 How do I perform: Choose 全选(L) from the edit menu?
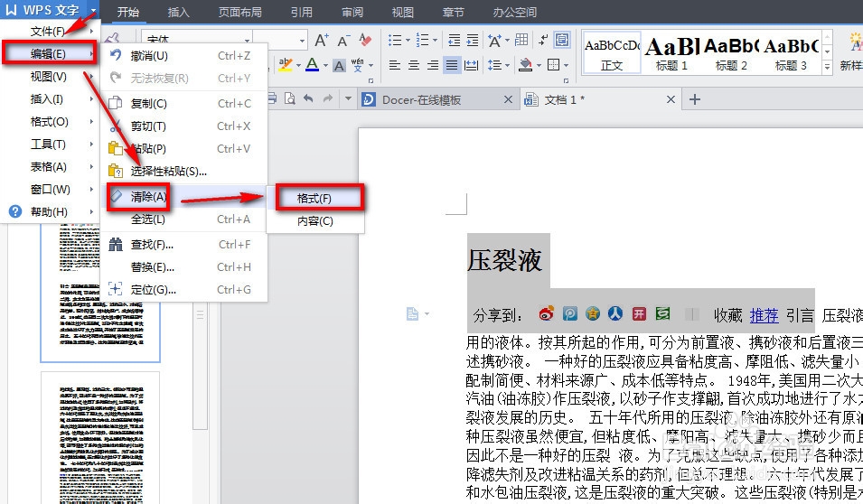click(x=183, y=219)
